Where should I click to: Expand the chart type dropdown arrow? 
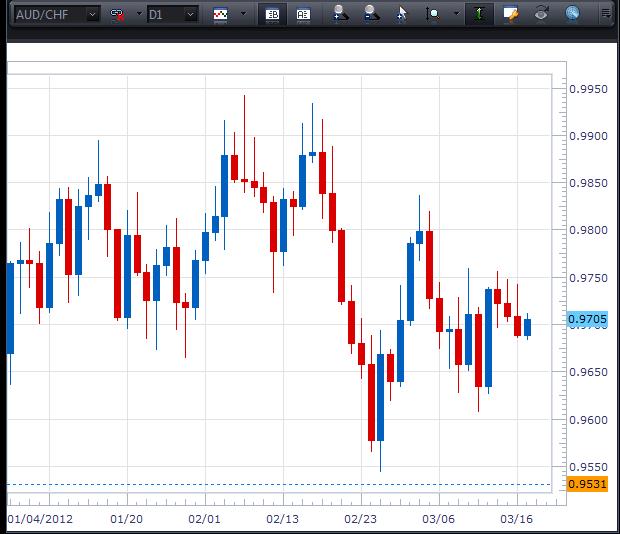(243, 14)
